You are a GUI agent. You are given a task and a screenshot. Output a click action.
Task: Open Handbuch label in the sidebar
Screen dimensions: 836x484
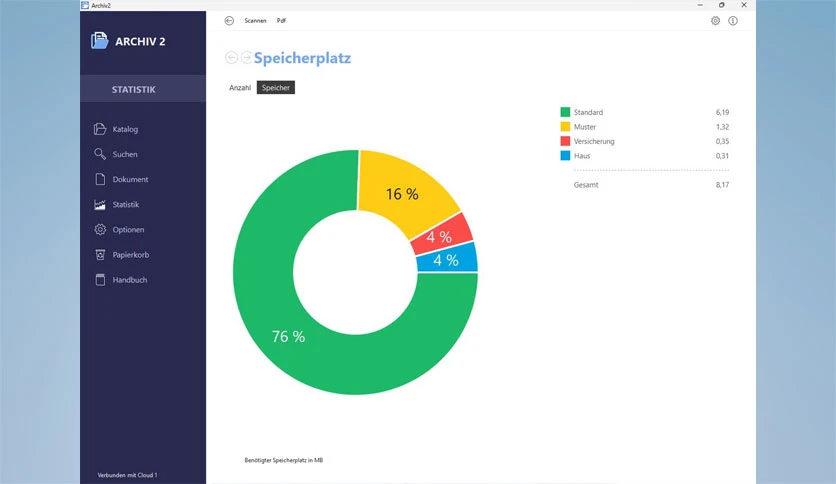pyautogui.click(x=130, y=280)
